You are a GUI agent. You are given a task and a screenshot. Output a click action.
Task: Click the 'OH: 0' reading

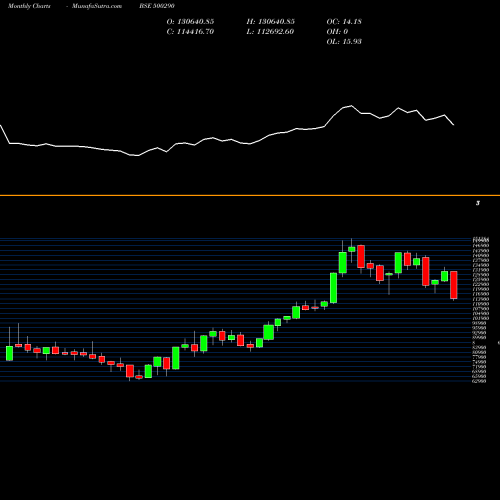(337, 32)
